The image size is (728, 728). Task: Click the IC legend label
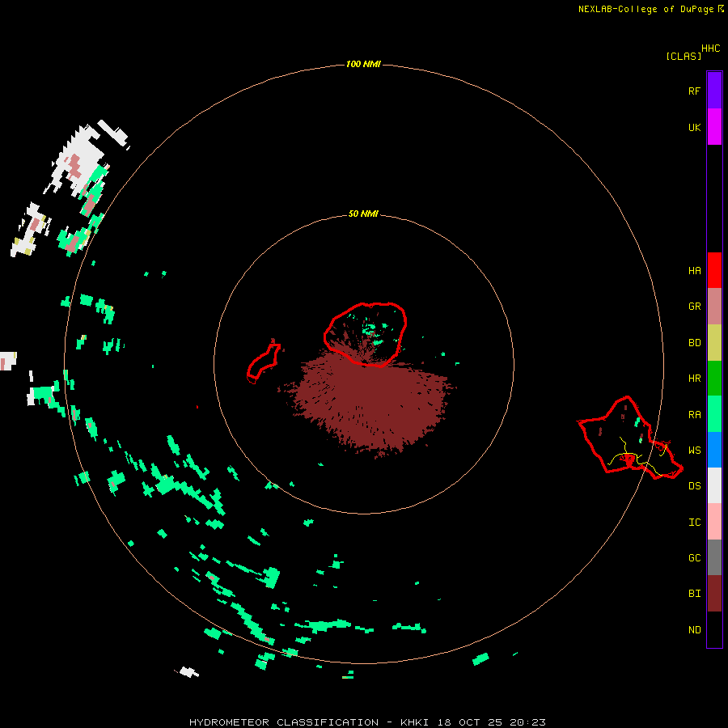(x=694, y=523)
